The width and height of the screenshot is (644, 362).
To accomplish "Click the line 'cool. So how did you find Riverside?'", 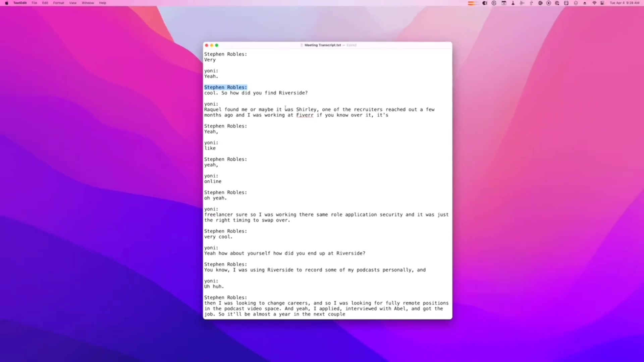I will click(256, 93).
